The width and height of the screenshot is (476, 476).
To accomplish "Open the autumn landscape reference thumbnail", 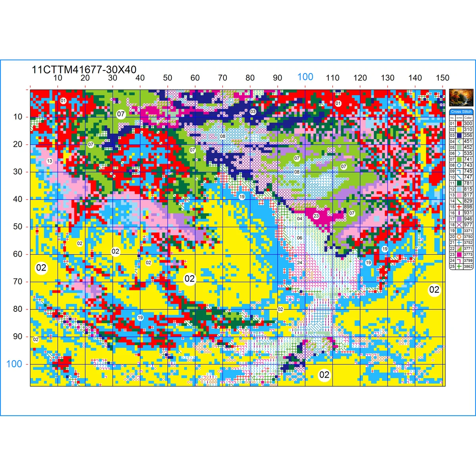I will click(461, 98).
